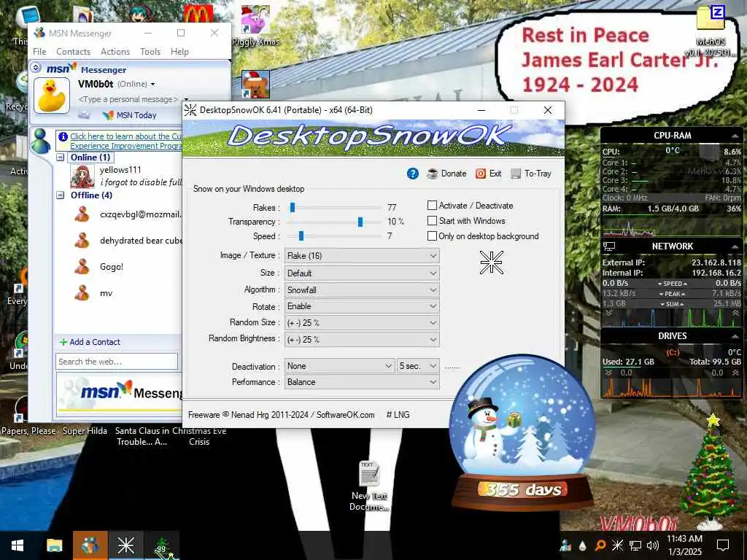Switch to DesktopSnowOK snowflake taskbar button

[x=125, y=545]
